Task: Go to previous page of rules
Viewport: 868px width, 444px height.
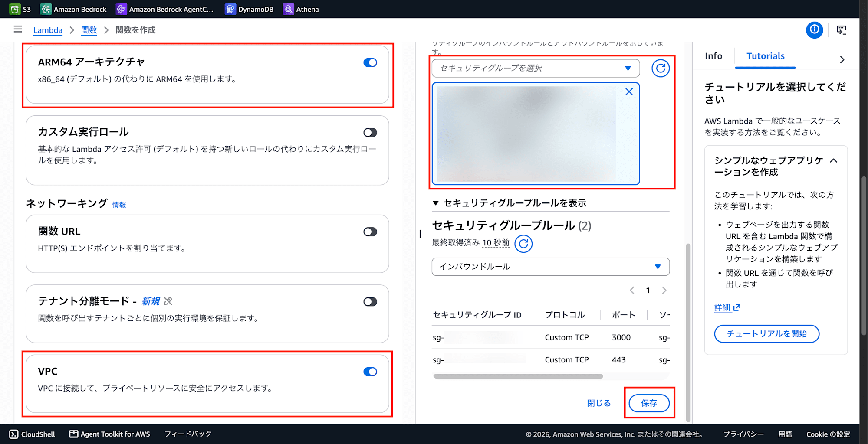Action: coord(632,291)
